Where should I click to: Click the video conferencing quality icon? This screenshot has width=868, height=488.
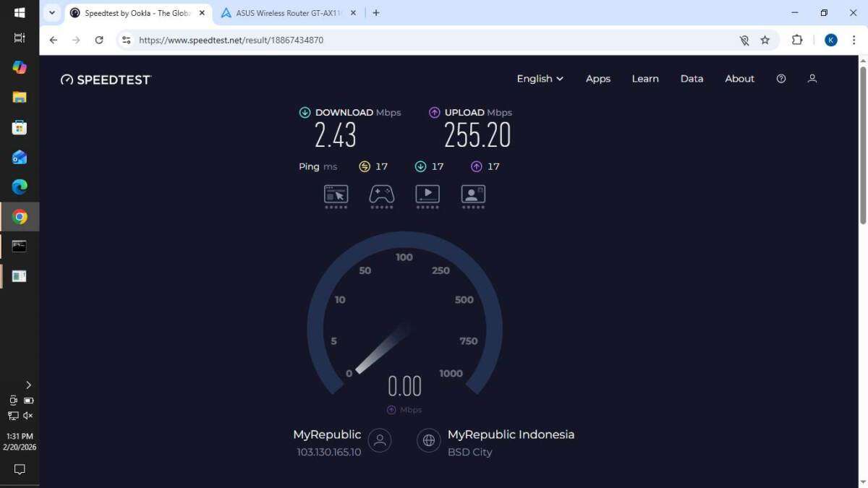coord(473,194)
